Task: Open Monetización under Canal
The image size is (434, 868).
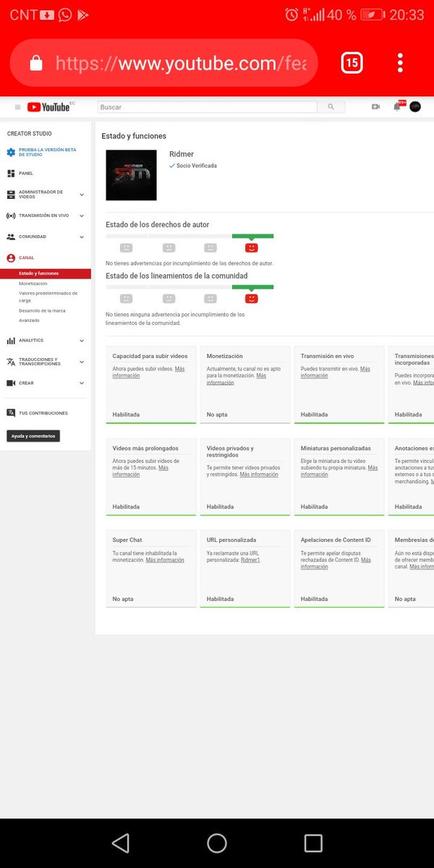Action: point(33,284)
